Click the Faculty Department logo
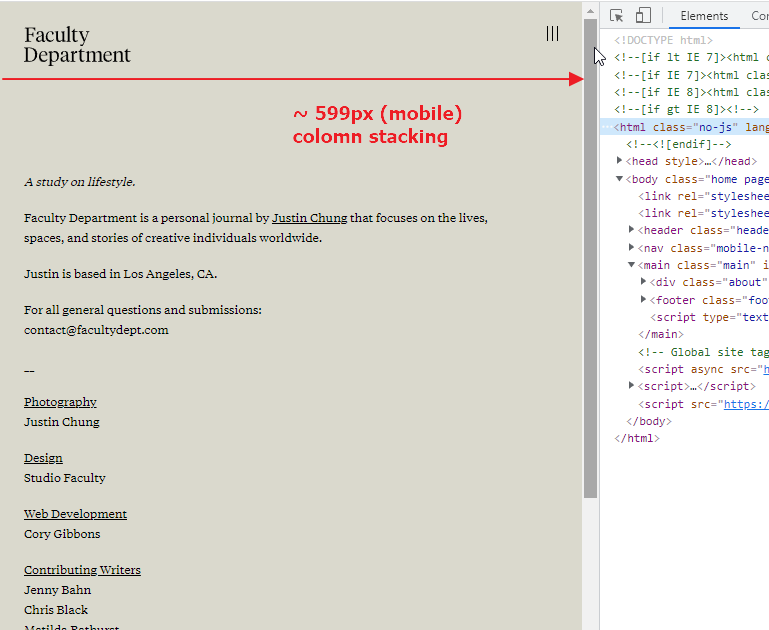 pos(77,45)
